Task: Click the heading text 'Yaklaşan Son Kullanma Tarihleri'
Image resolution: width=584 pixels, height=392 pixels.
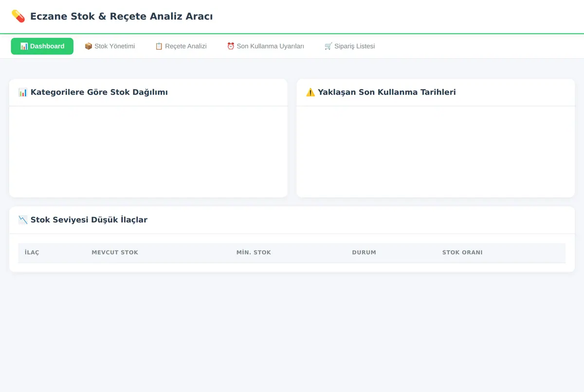Action: pyautogui.click(x=387, y=92)
